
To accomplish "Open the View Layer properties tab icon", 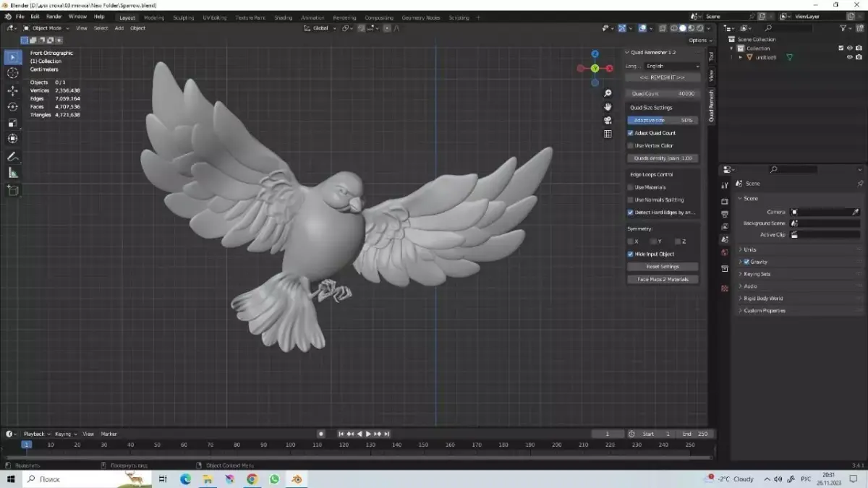I will point(725,227).
